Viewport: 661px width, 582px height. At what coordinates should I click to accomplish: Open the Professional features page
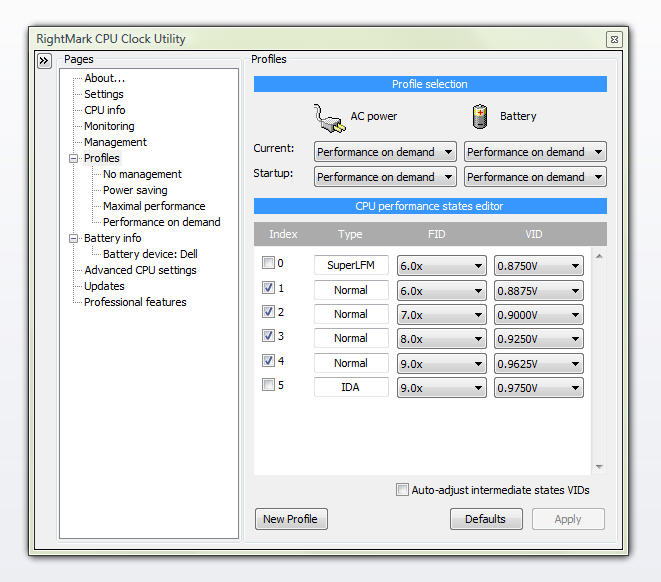click(x=135, y=303)
